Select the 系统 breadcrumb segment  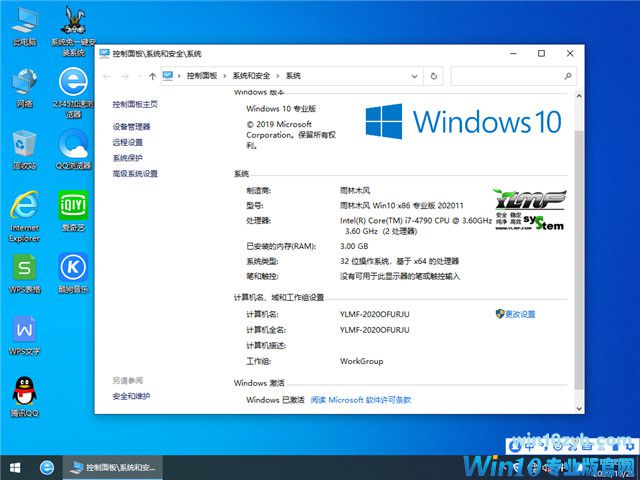(293, 76)
